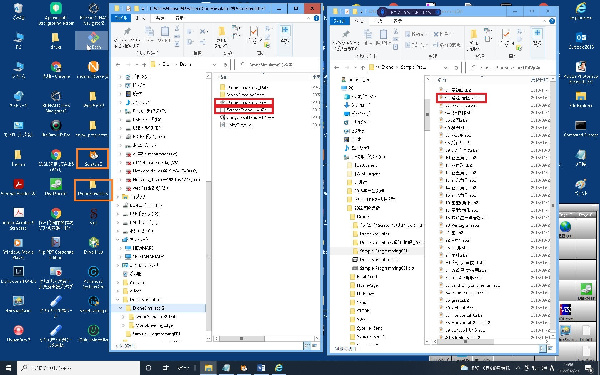Viewport: 600px width, 375px height.
Task: Open the View tab in right window
Action: tap(398, 21)
